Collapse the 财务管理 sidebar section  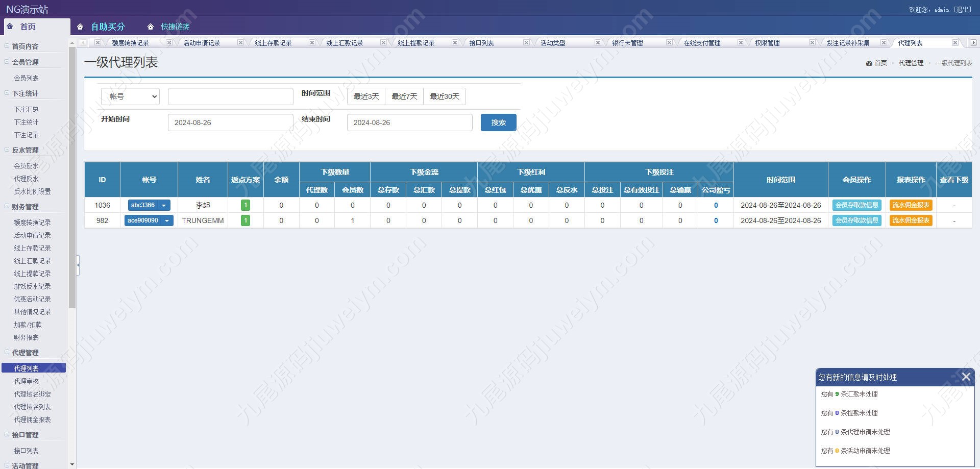point(7,207)
